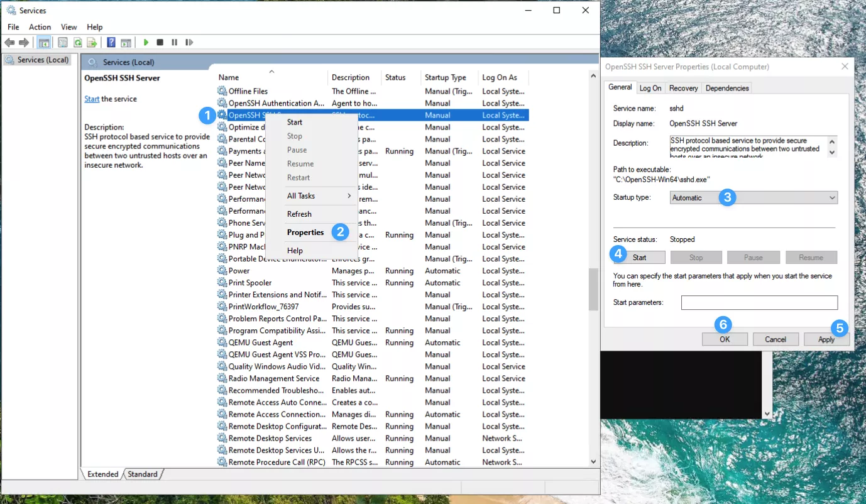The width and height of the screenshot is (866, 504).
Task: Switch to the Log On tab
Action: coord(650,88)
